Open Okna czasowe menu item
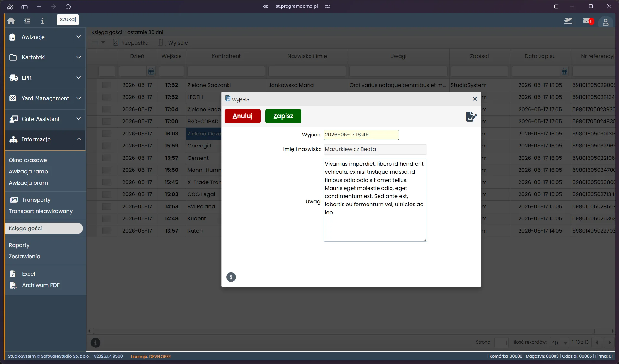The width and height of the screenshot is (619, 364). 28,160
